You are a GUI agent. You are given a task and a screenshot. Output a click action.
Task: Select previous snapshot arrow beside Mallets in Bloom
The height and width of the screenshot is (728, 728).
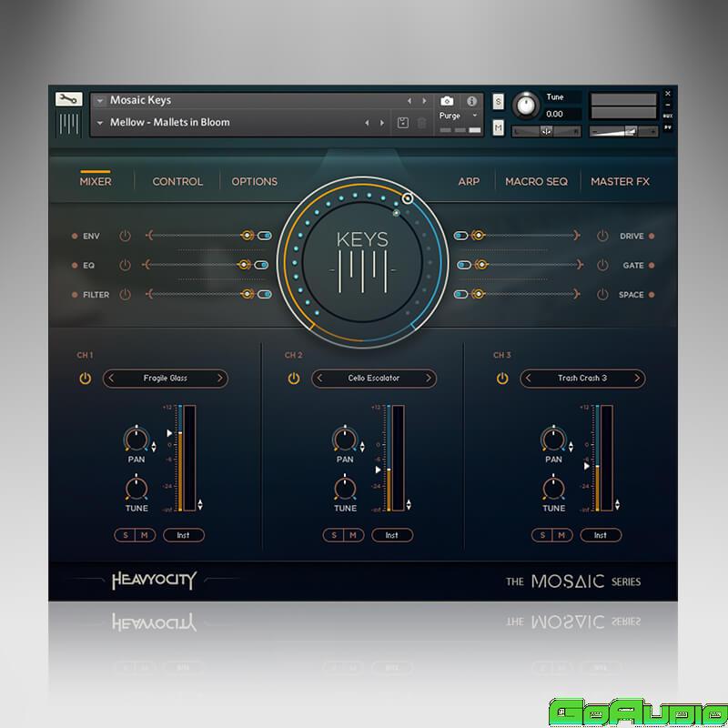(x=367, y=123)
